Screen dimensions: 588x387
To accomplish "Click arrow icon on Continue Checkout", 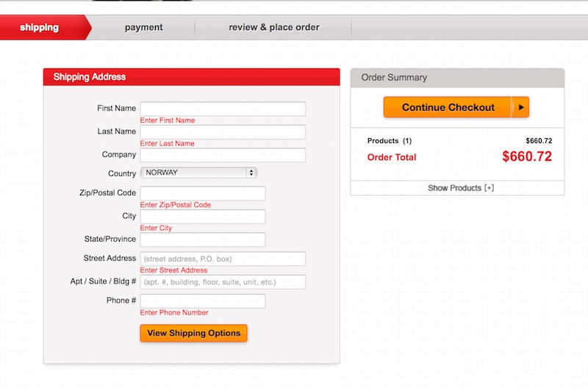I will tap(521, 107).
